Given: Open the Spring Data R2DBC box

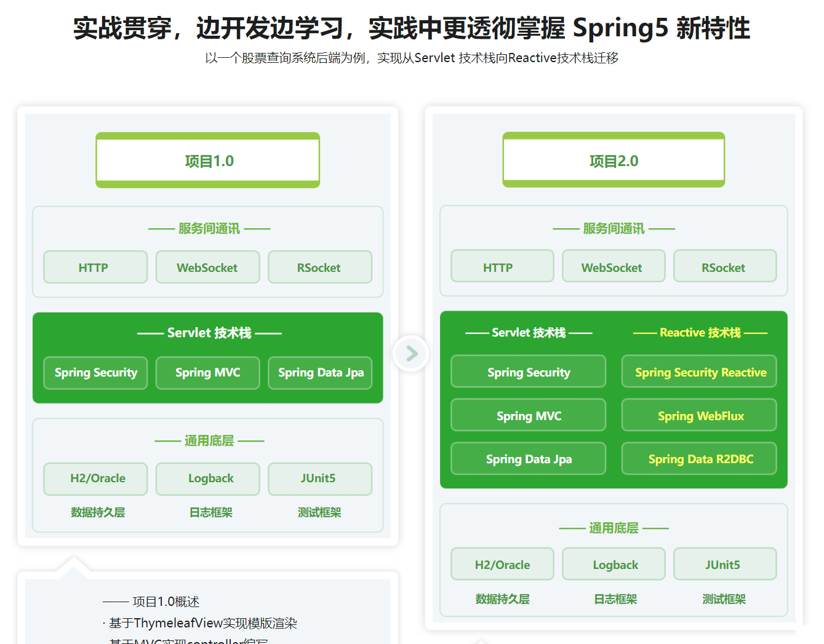Looking at the screenshot, I should tap(699, 459).
